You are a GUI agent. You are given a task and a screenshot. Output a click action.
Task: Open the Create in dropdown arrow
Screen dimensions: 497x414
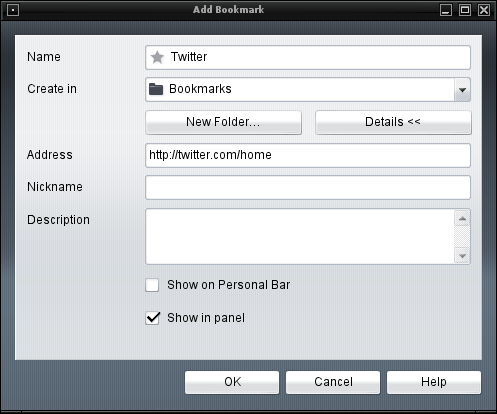[462, 90]
